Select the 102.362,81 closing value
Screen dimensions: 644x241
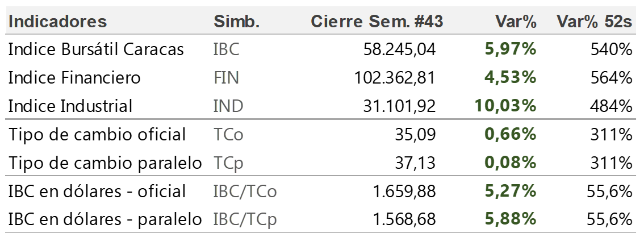tap(395, 78)
